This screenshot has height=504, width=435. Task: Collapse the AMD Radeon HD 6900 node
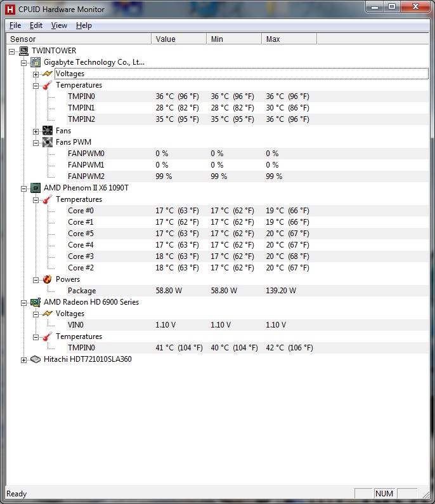(x=23, y=303)
